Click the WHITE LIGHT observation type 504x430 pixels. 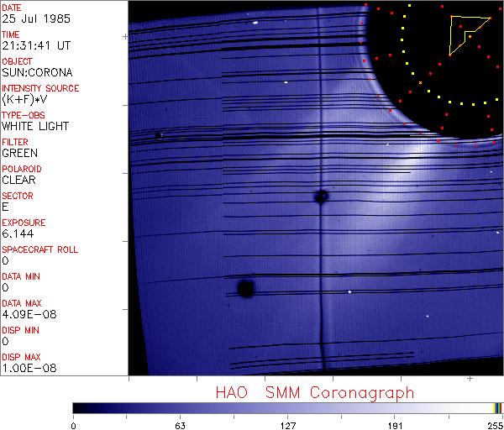[x=35, y=127]
